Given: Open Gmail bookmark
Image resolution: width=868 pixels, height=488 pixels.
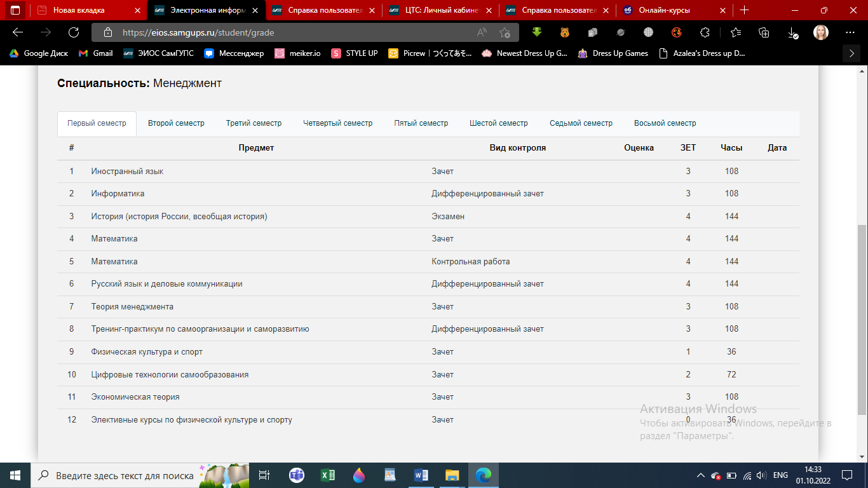Looking at the screenshot, I should (96, 53).
